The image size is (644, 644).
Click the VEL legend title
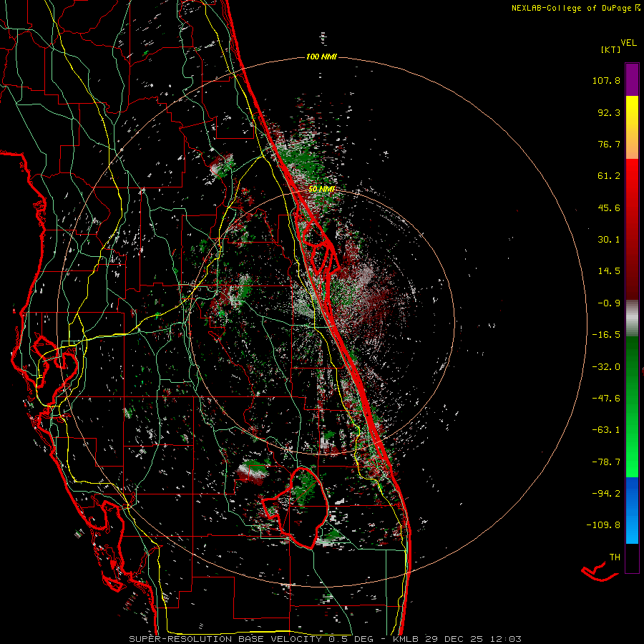[x=628, y=43]
